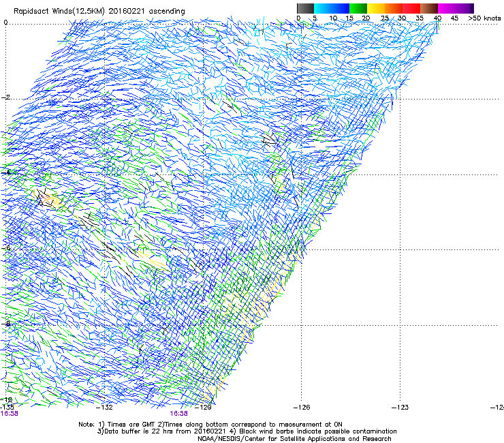The height and width of the screenshot is (443, 504).
Task: Click the 'Rapidscat Winds(12.5KM)' title text
Action: pos(59,12)
